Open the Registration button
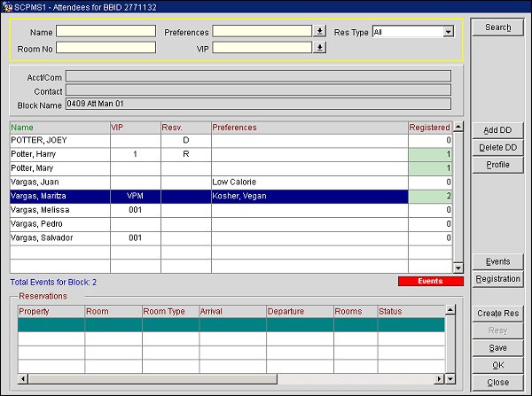 [497, 279]
